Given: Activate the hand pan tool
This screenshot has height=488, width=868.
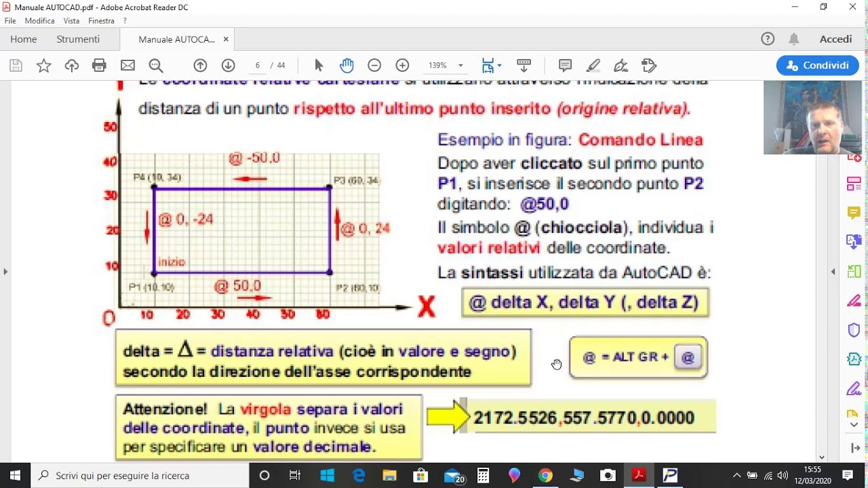Looking at the screenshot, I should tap(347, 66).
